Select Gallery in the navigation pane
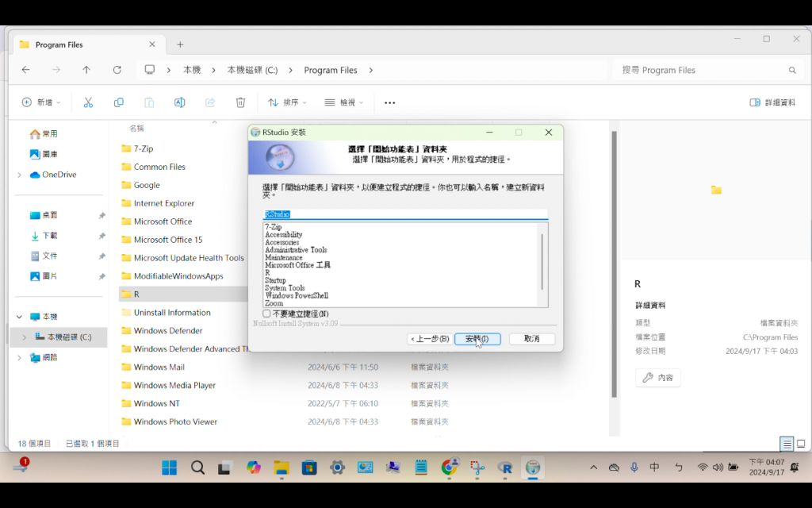 click(44, 154)
